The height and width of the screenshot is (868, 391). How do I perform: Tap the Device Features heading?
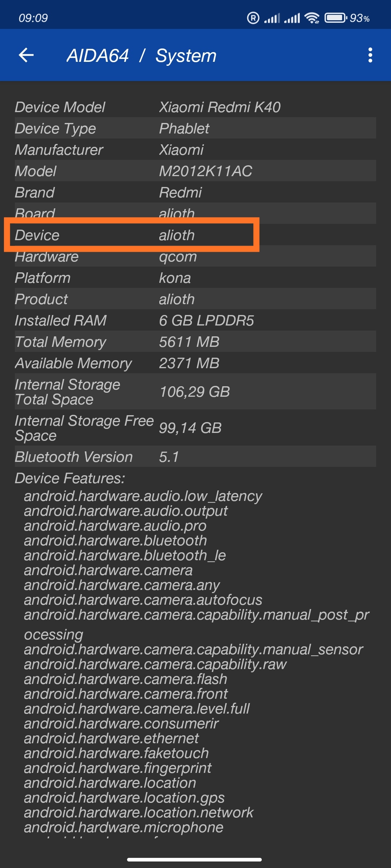(x=70, y=478)
